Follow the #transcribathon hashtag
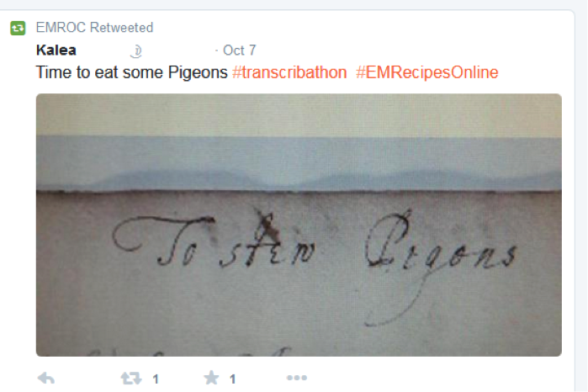Image resolution: width=588 pixels, height=392 pixels. click(289, 72)
